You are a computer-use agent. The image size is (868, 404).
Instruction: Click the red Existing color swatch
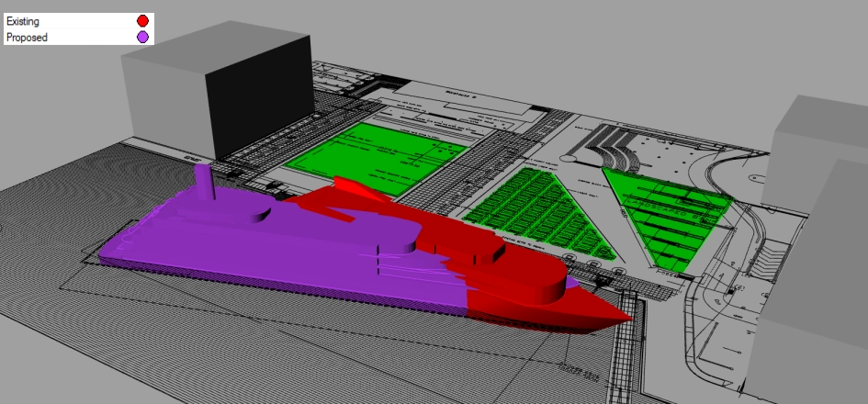point(142,22)
